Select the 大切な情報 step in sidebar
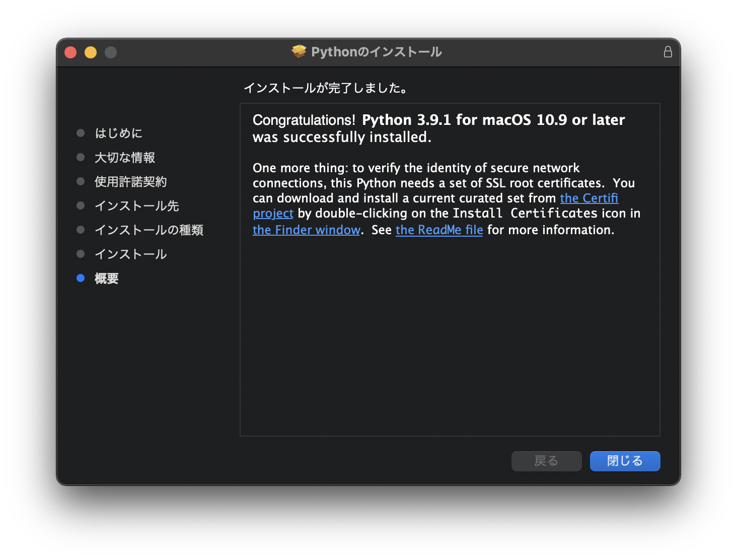The width and height of the screenshot is (737, 560). (x=124, y=157)
